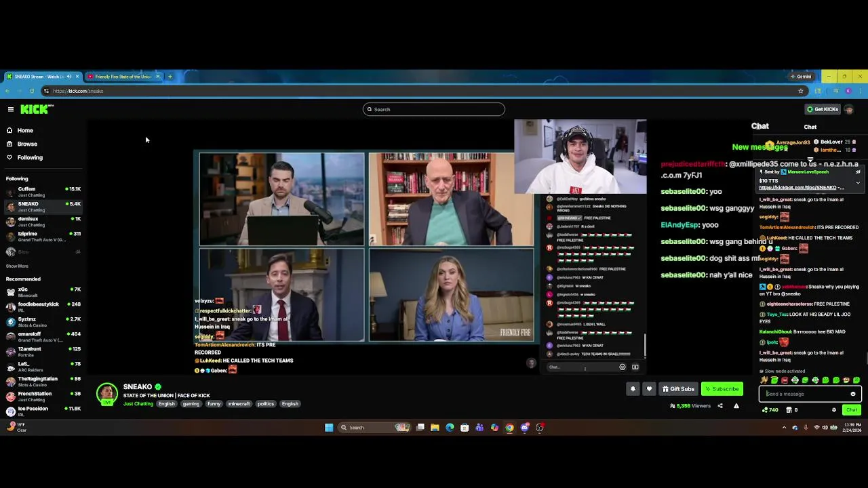Viewport: 868px width, 488px height.
Task: Open the chat shop icon
Action: point(789,410)
